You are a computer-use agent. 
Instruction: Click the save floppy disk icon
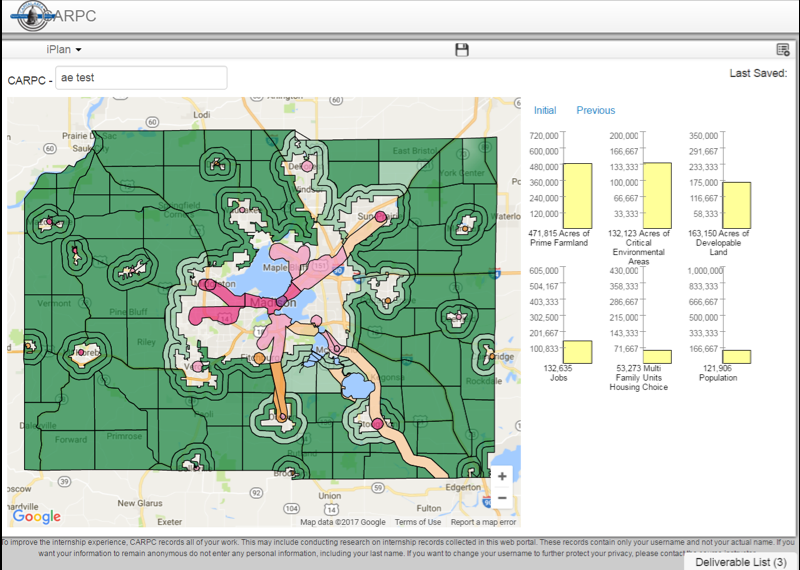coord(461,50)
